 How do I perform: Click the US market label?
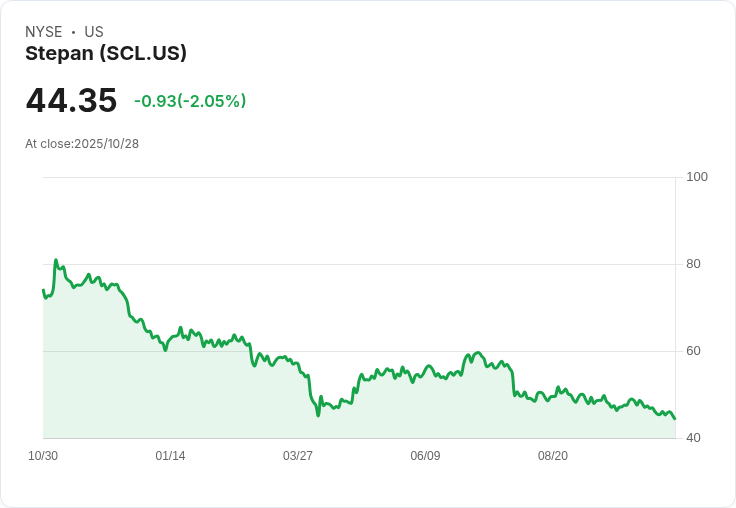click(94, 32)
